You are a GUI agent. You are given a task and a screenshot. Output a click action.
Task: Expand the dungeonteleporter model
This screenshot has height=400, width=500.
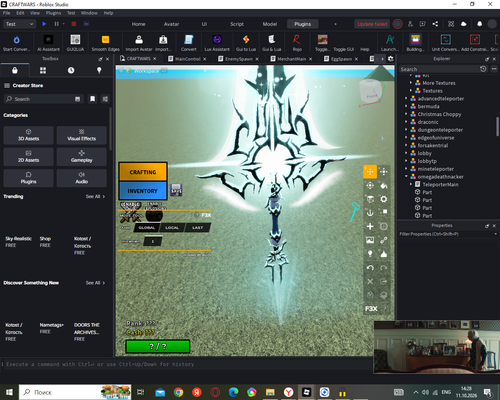tap(406, 130)
